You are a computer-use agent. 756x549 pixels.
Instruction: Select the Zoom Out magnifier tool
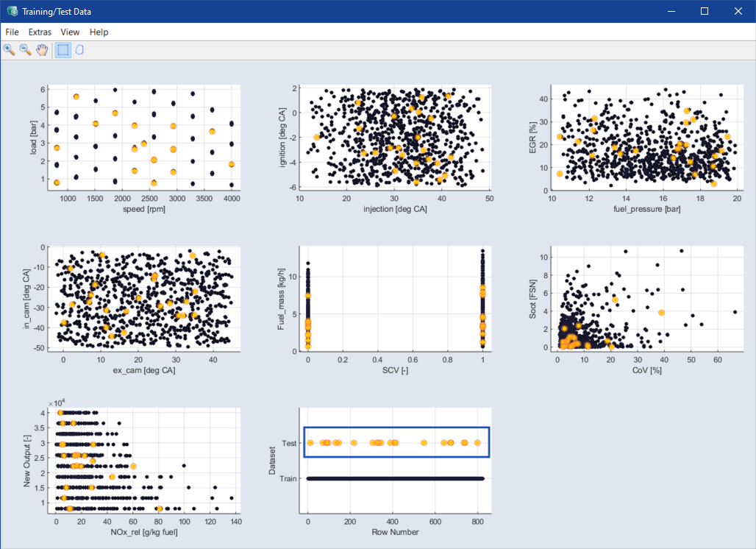click(x=25, y=50)
